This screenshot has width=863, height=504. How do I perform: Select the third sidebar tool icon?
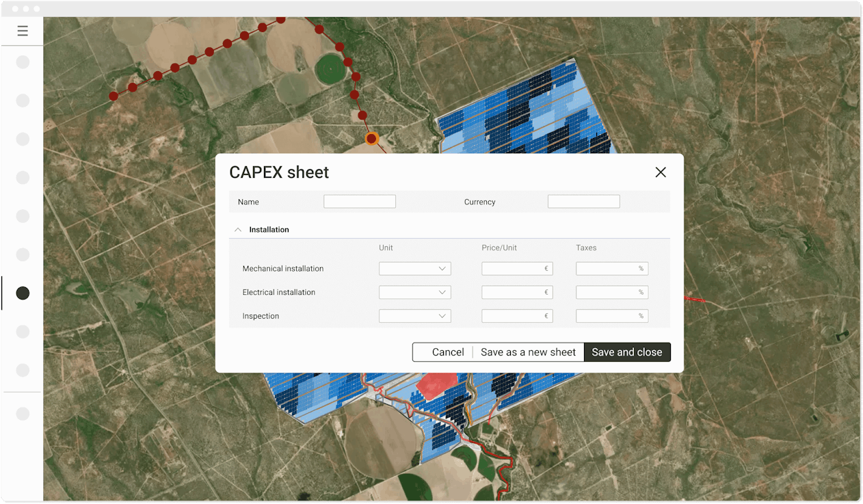(x=23, y=139)
